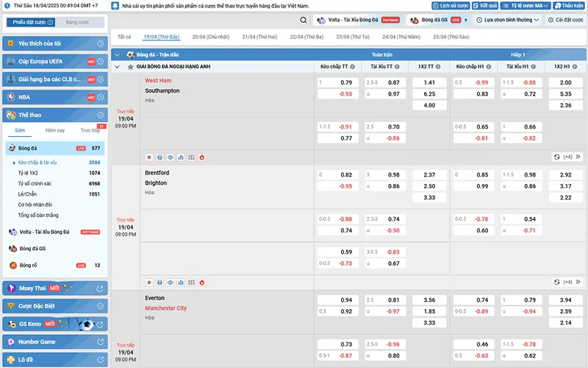Click Brighton 1X2 H1 odds 3.17
This screenshot has width=588, height=368.
(x=565, y=186)
